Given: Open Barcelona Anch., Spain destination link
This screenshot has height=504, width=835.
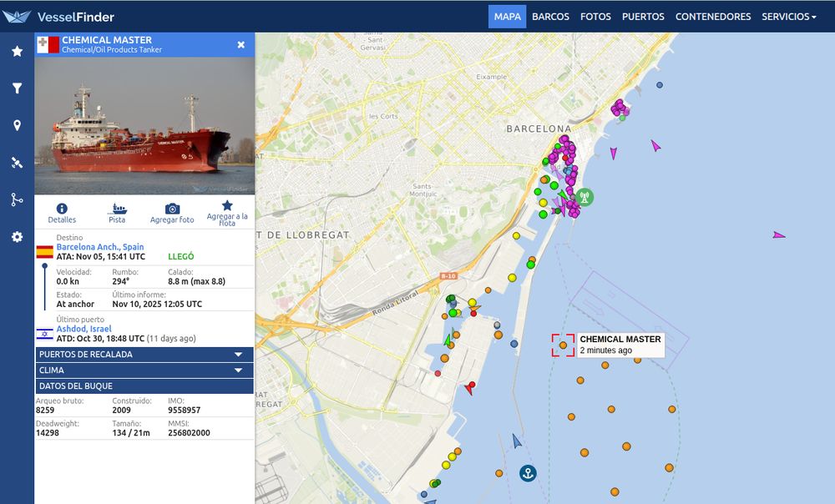Looking at the screenshot, I should tap(100, 246).
